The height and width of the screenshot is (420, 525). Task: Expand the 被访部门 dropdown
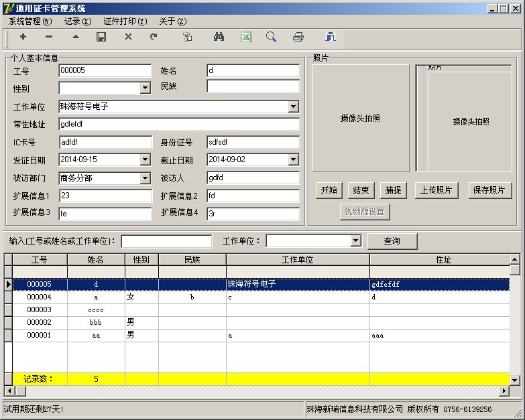click(145, 178)
